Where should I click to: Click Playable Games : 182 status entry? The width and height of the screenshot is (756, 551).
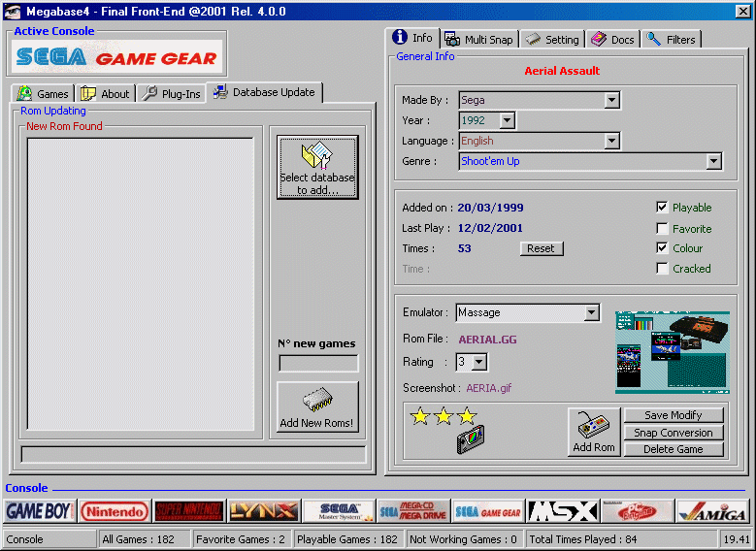(x=348, y=539)
